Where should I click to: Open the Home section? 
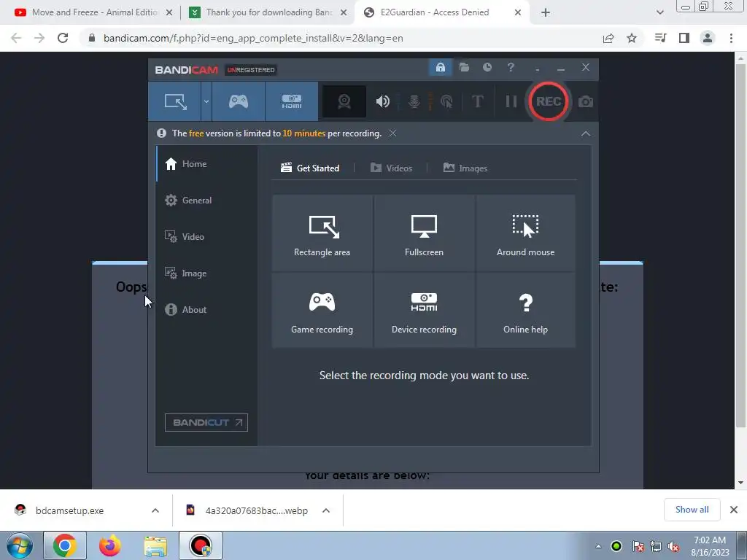pos(206,164)
